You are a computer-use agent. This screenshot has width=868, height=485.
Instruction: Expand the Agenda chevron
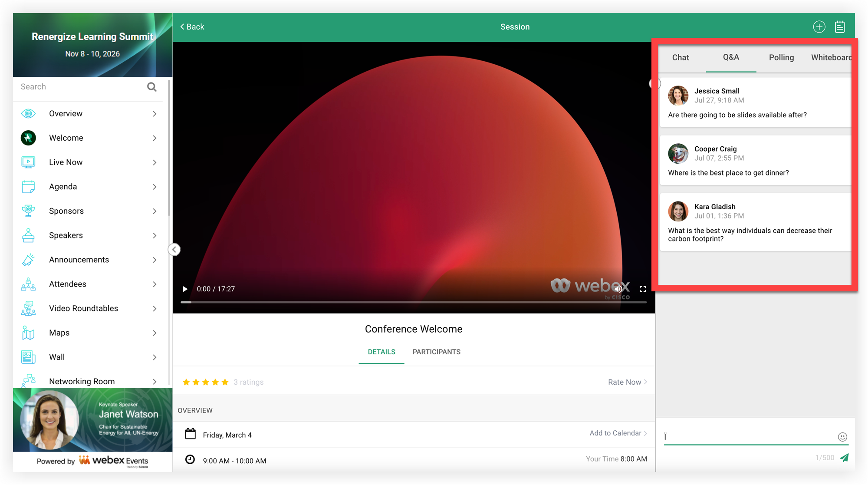pos(155,187)
